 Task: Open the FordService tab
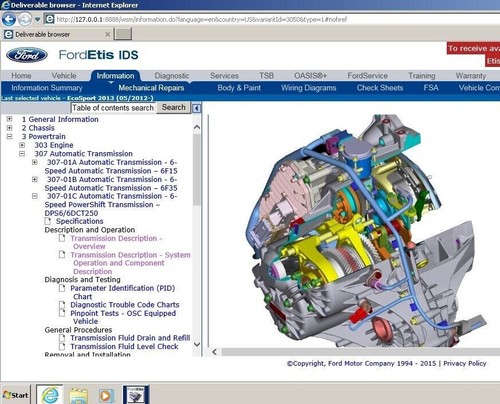pos(367,76)
